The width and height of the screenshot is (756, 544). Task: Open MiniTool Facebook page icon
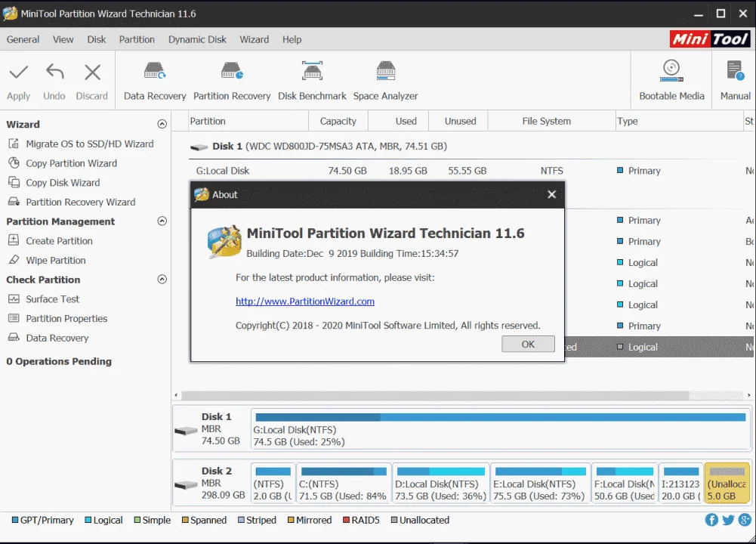click(711, 519)
